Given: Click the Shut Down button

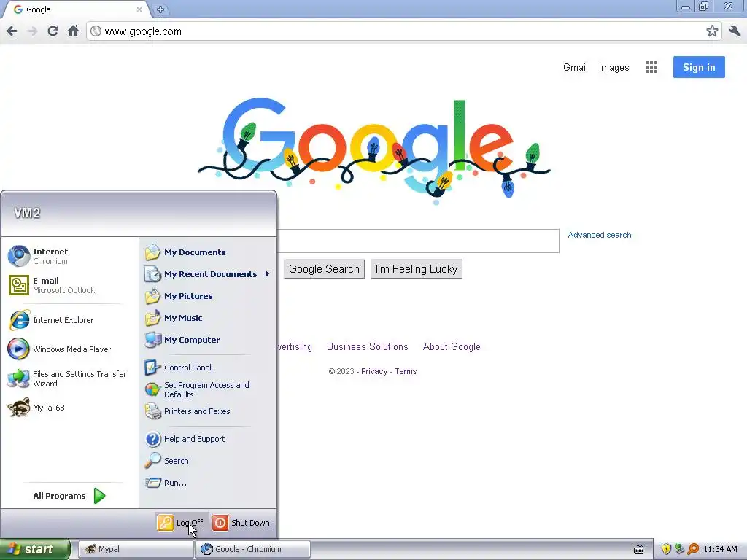Looking at the screenshot, I should click(x=241, y=523).
